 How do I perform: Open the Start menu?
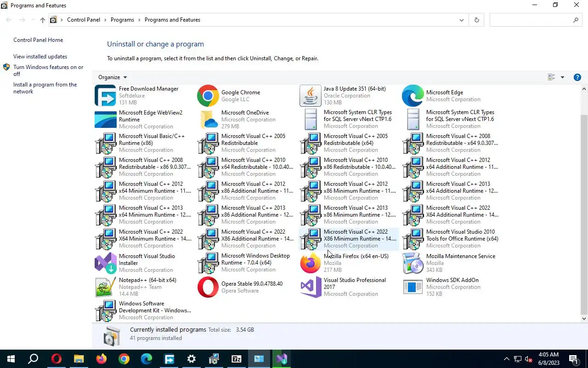(x=11, y=359)
